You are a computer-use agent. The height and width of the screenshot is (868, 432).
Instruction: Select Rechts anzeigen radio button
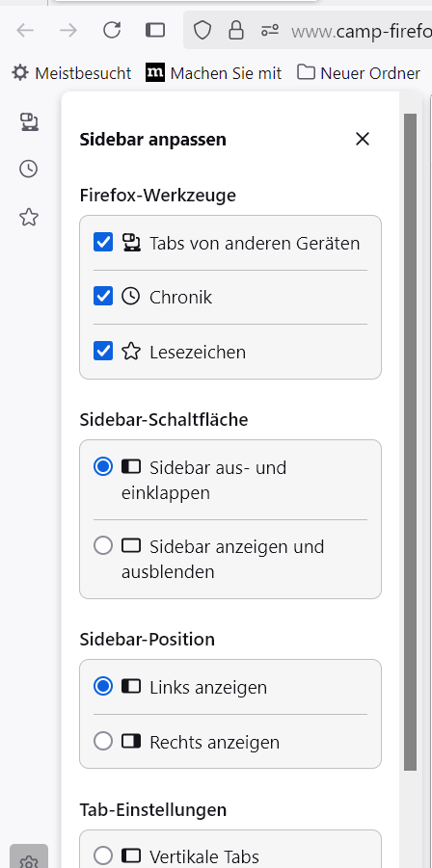point(103,741)
